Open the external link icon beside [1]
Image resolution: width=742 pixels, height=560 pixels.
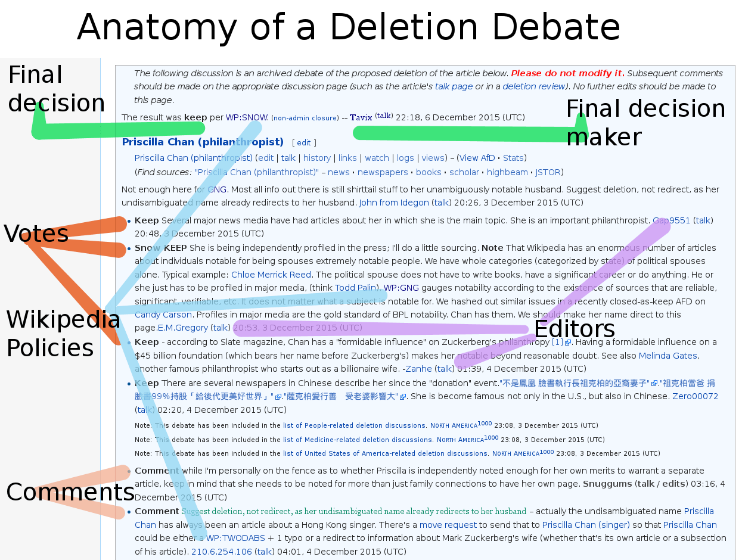click(x=568, y=343)
